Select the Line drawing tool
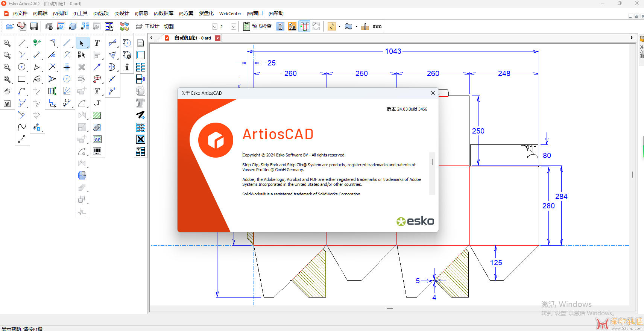 pyautogui.click(x=22, y=43)
